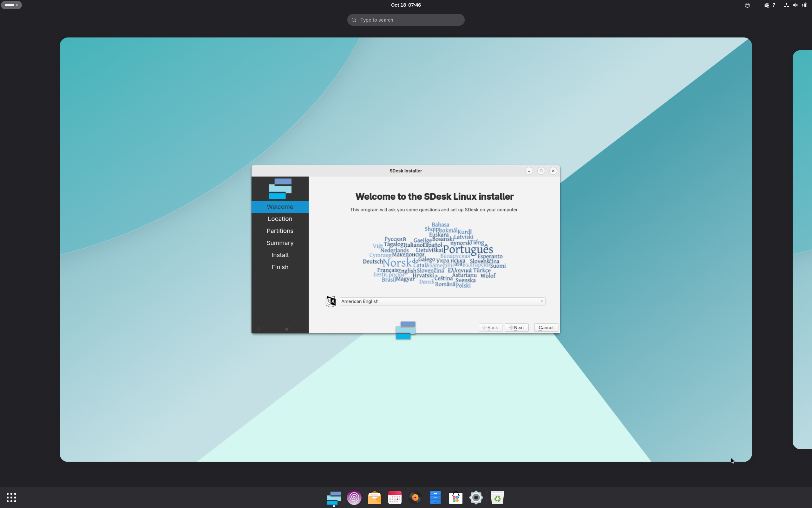Click the Back button
Viewport: 812px width, 508px height.
pos(491,327)
